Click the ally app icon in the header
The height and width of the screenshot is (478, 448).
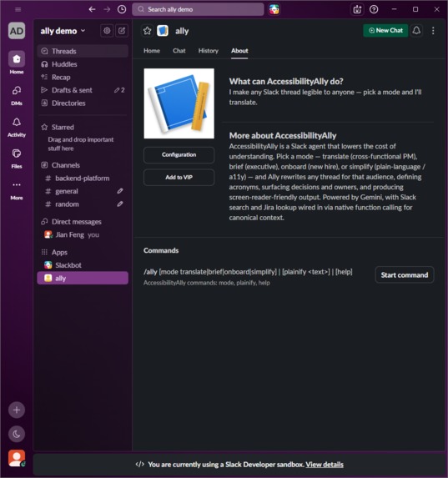click(163, 31)
